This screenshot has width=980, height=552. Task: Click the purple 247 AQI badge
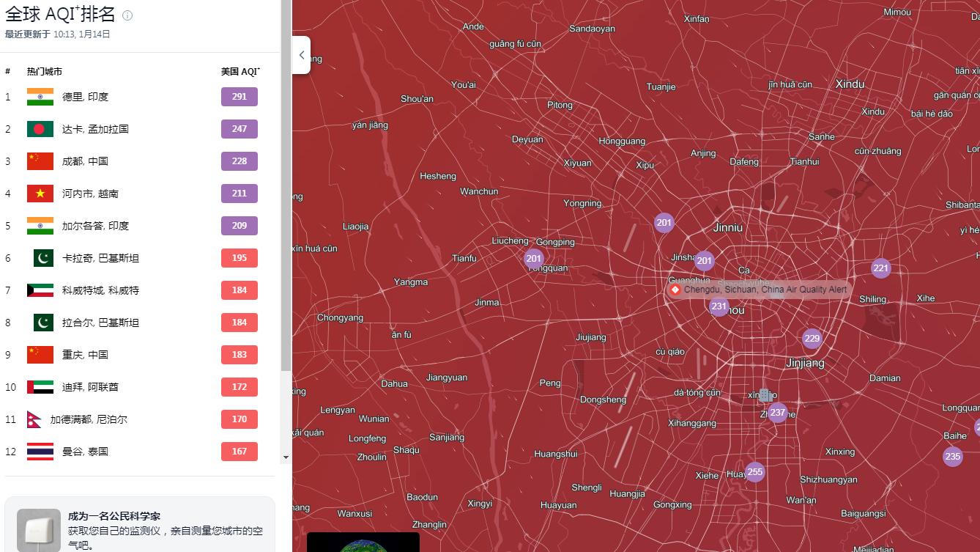click(240, 129)
